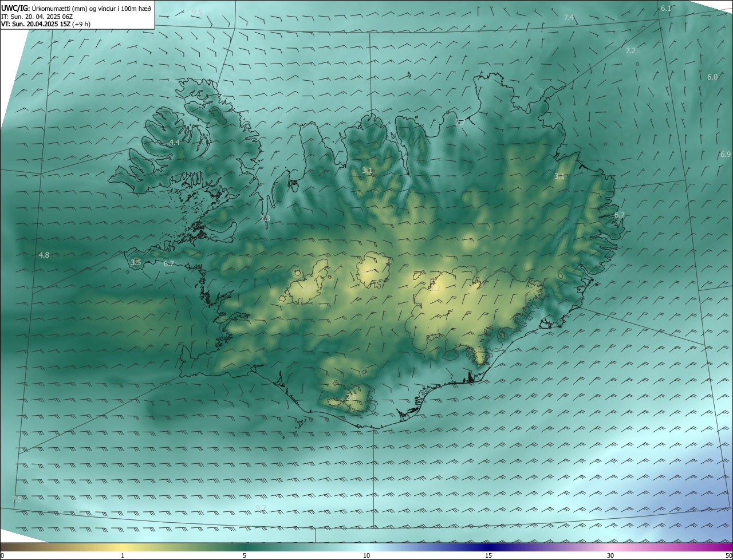Click the 4.4 value on the Westfjords
Image resolution: width=733 pixels, height=560 pixels.
(175, 143)
